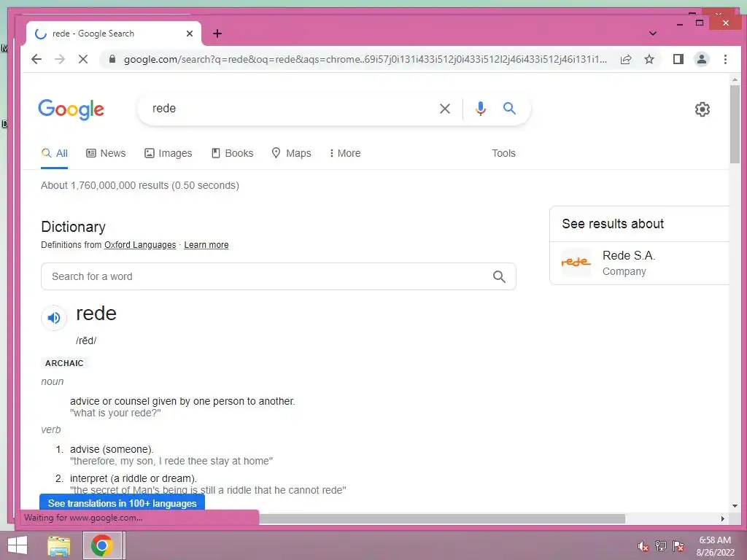This screenshot has width=747, height=560.
Task: Bookmark this page with the star icon
Action: [x=649, y=59]
